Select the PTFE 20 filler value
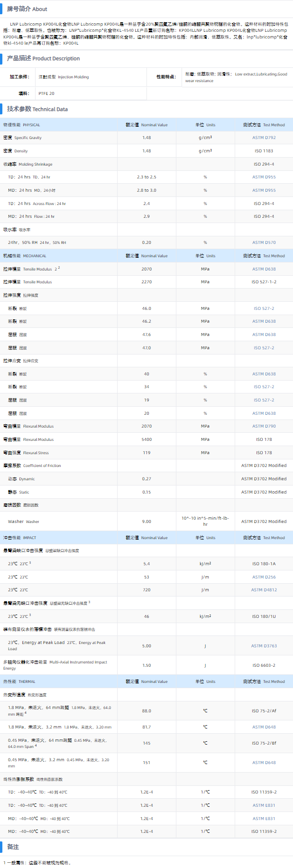Screen dimensions: 293x868 coord(46,93)
